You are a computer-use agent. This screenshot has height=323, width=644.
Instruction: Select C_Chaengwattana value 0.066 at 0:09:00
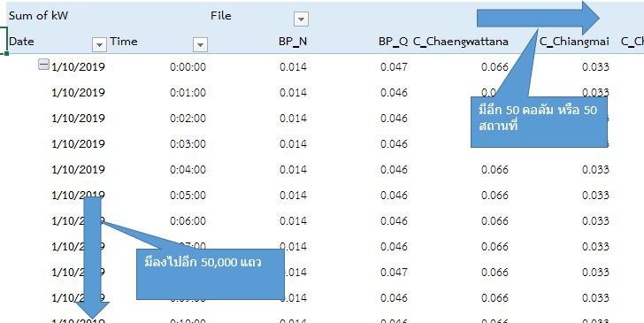pyautogui.click(x=494, y=298)
